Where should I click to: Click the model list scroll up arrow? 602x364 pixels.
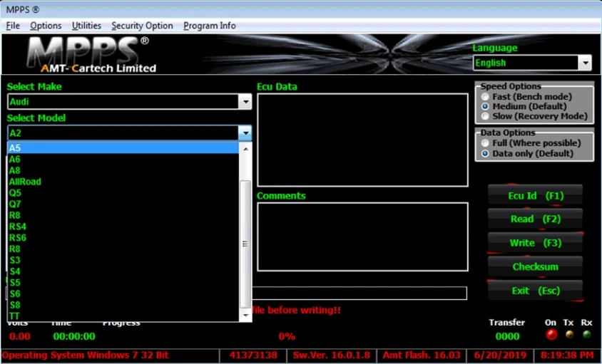pos(245,148)
